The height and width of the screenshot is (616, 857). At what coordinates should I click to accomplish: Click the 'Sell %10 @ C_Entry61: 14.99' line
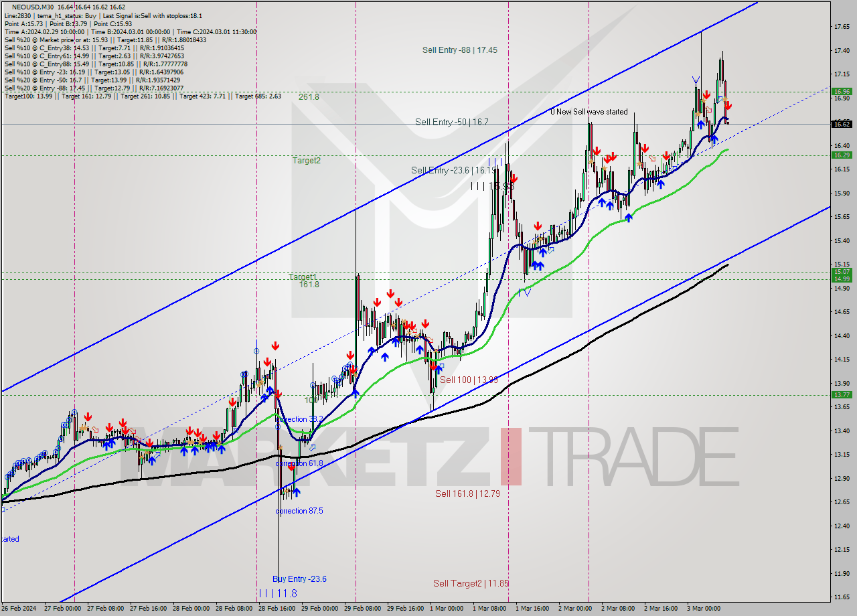pyautogui.click(x=94, y=56)
